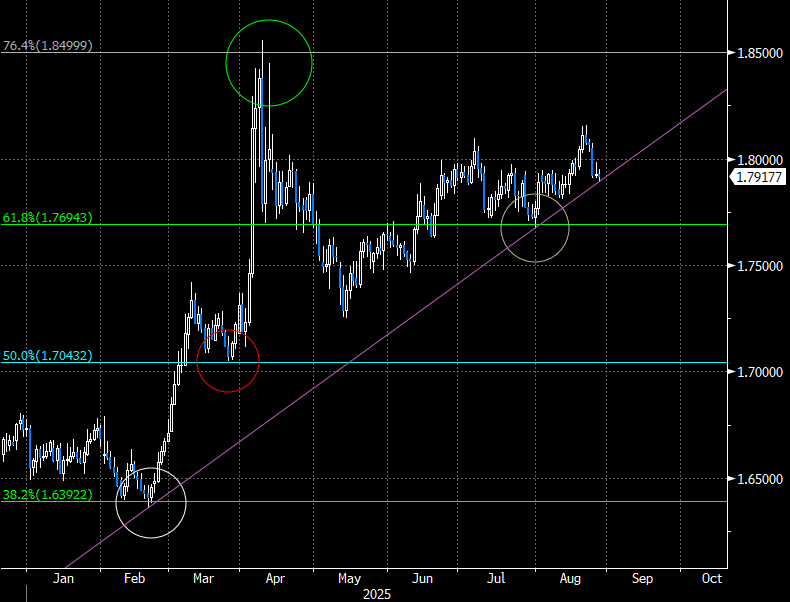The height and width of the screenshot is (602, 790).
Task: Click the Jun month label
Action: coord(422,578)
